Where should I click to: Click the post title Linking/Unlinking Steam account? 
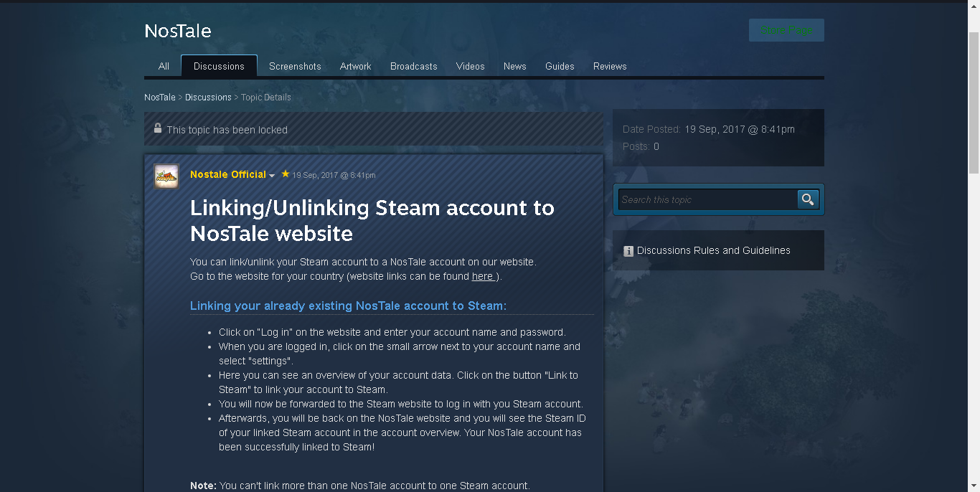pos(372,220)
